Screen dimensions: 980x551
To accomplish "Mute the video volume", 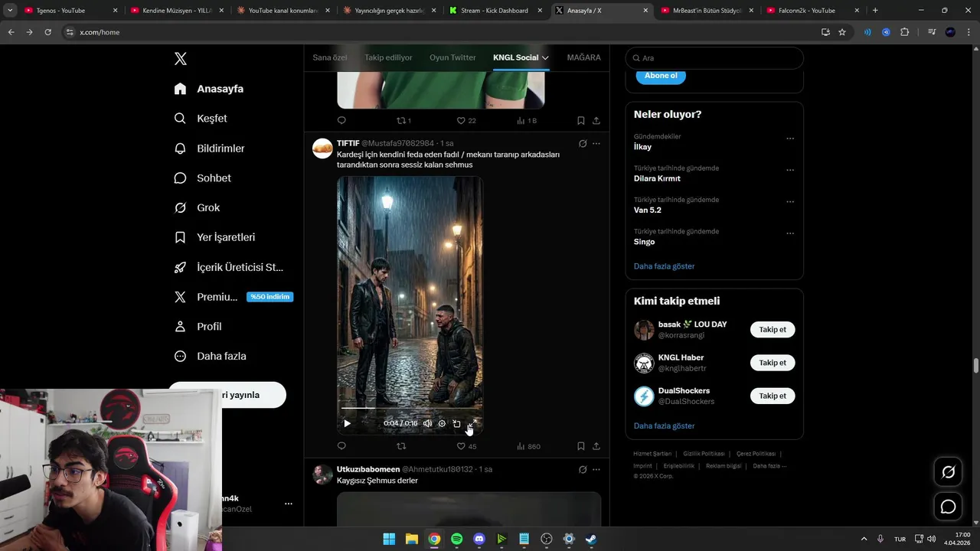I will pos(427,423).
